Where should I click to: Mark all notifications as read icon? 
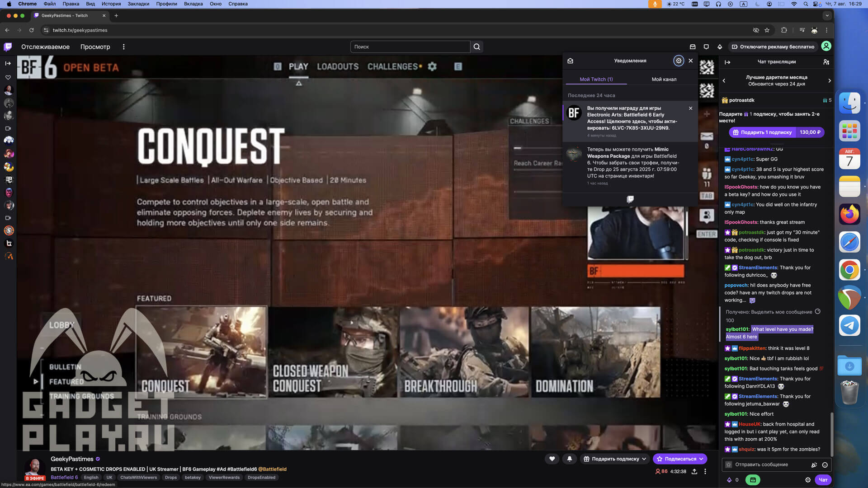[x=571, y=61]
